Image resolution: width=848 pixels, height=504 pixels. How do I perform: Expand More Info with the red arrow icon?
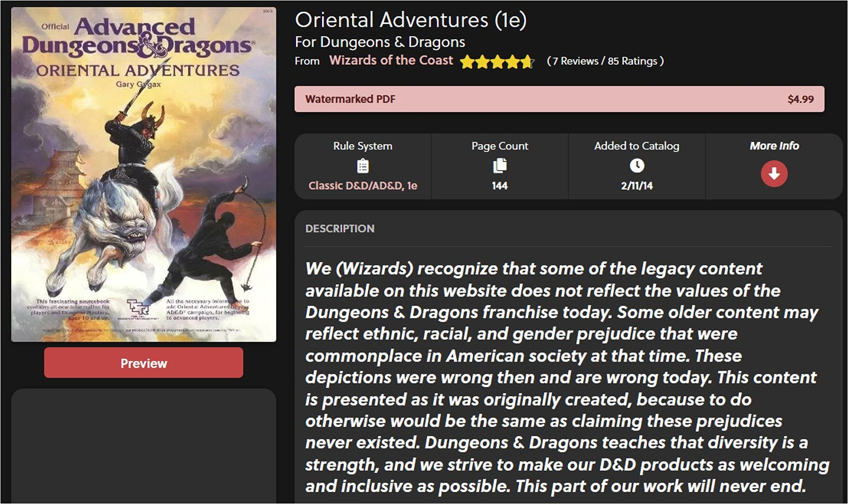(774, 174)
